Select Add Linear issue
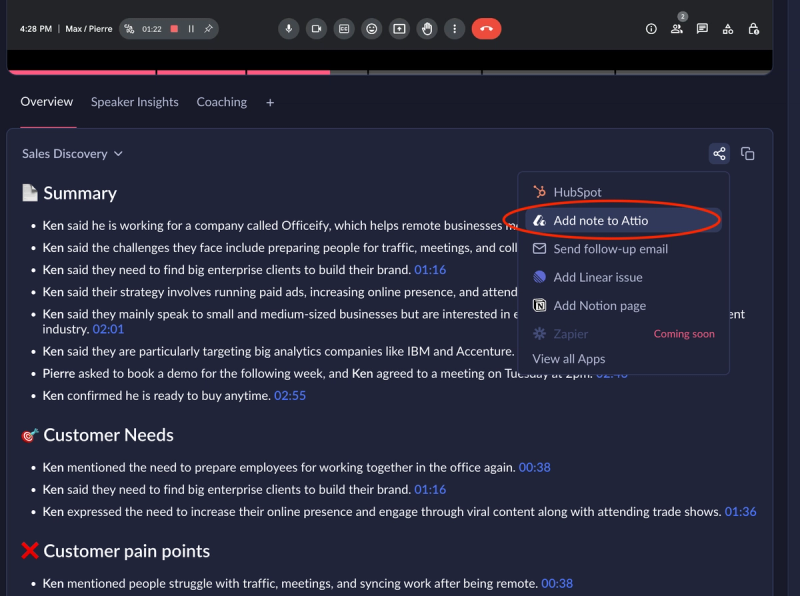The height and width of the screenshot is (596, 800). [623, 277]
